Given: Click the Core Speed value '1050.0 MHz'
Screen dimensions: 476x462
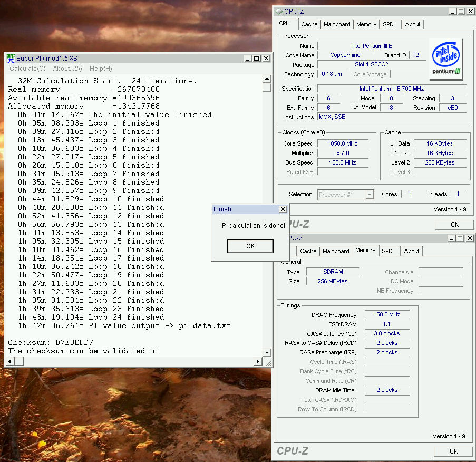Looking at the screenshot, I should click(x=343, y=143).
